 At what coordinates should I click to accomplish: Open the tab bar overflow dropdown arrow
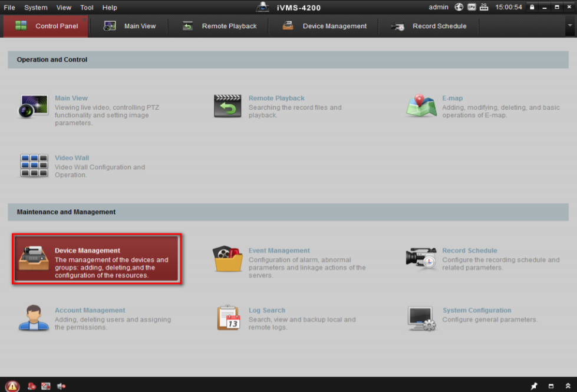tap(570, 25)
